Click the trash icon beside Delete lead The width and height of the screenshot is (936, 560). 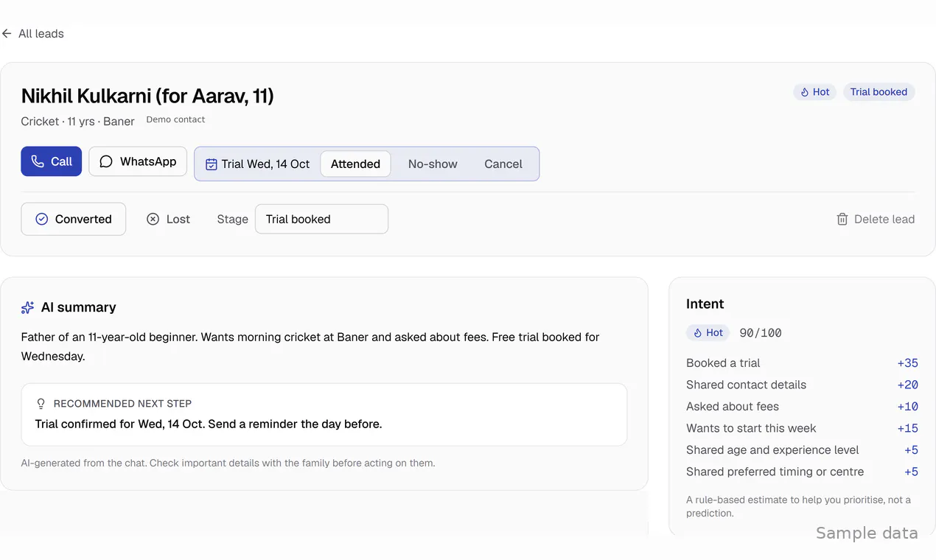[842, 219]
